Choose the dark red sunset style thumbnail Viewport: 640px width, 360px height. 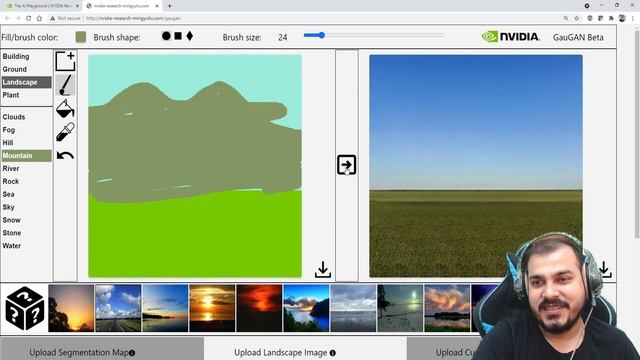coord(259,308)
